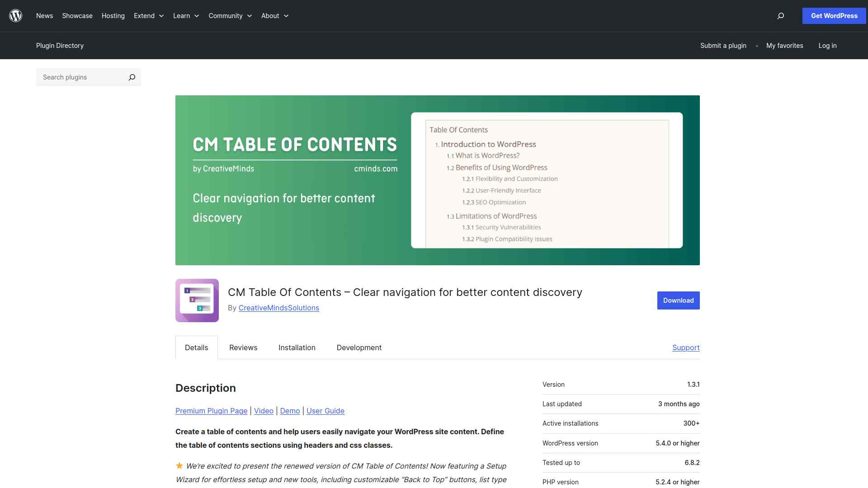Click the tested up to value 6.8.2
The width and height of the screenshot is (868, 488).
tap(692, 463)
